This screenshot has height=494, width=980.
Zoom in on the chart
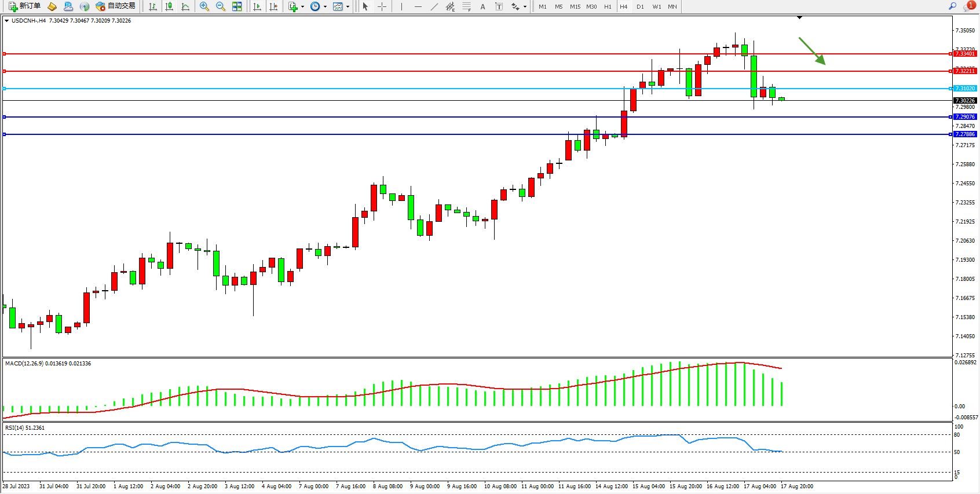(204, 6)
